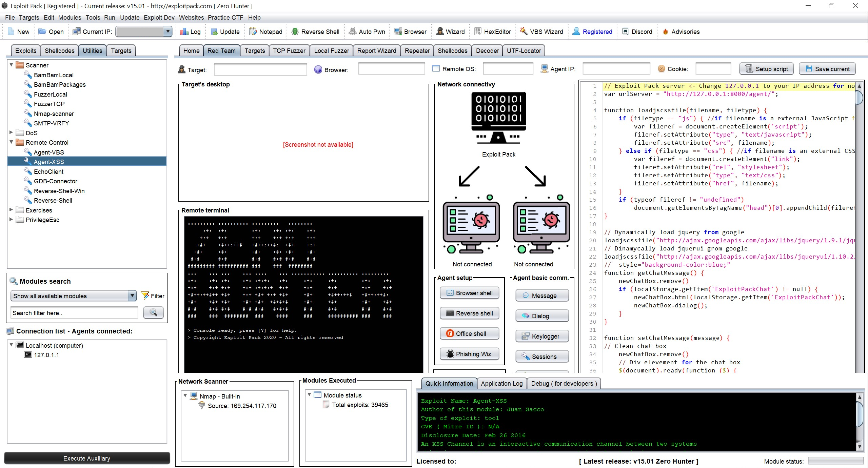Open the Wizard tool
868x468 pixels.
point(451,32)
